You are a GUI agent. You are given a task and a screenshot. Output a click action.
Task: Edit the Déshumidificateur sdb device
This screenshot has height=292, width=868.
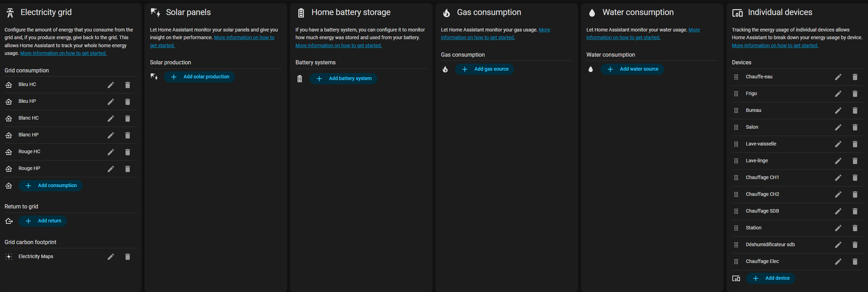pyautogui.click(x=838, y=245)
